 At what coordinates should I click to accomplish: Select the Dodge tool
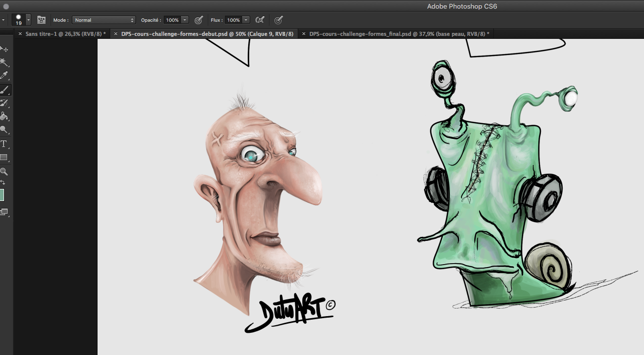tap(4, 130)
